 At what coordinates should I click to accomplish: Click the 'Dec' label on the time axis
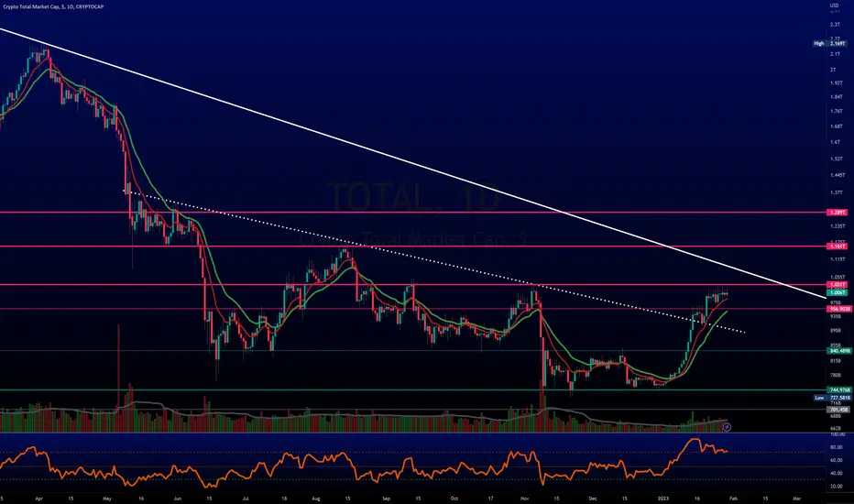click(593, 499)
